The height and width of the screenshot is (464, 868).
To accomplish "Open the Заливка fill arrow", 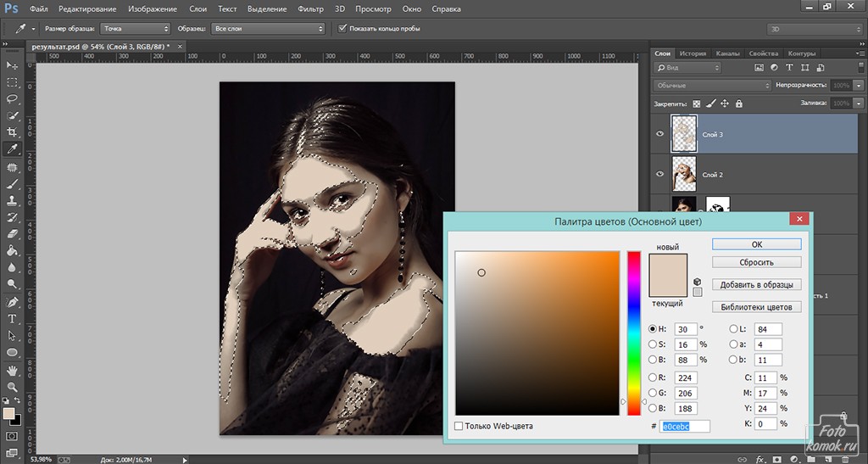I will (859, 103).
